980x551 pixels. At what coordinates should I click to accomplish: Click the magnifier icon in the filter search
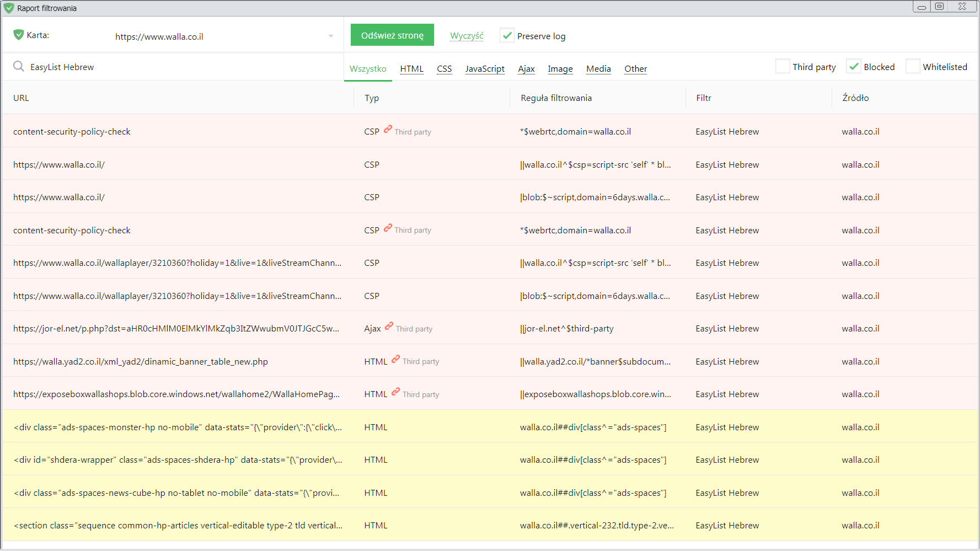pyautogui.click(x=18, y=66)
